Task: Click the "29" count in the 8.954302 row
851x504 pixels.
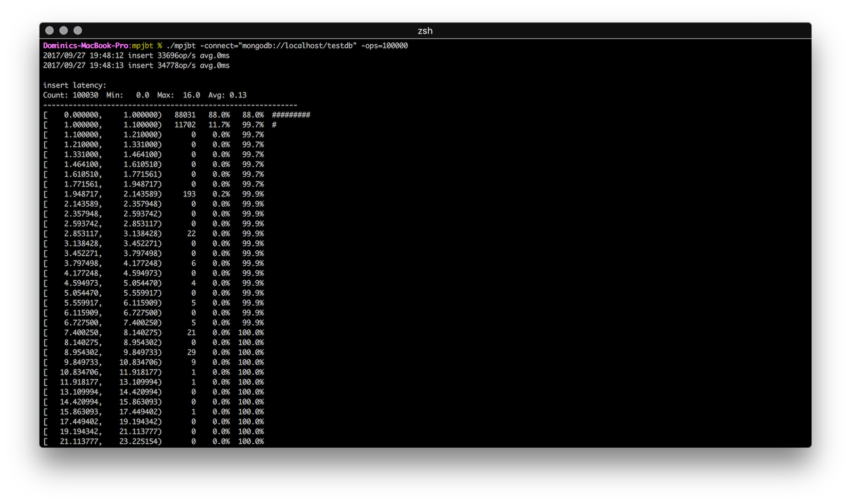Action: [191, 352]
